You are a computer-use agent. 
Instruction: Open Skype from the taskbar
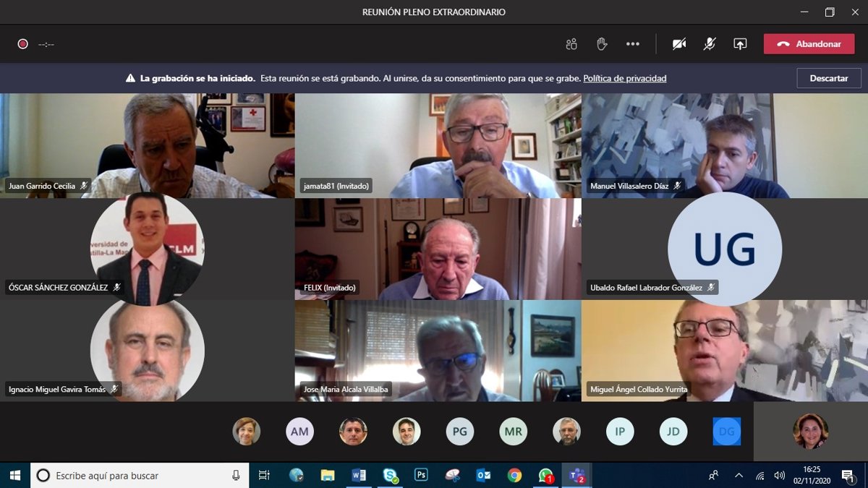click(x=390, y=475)
